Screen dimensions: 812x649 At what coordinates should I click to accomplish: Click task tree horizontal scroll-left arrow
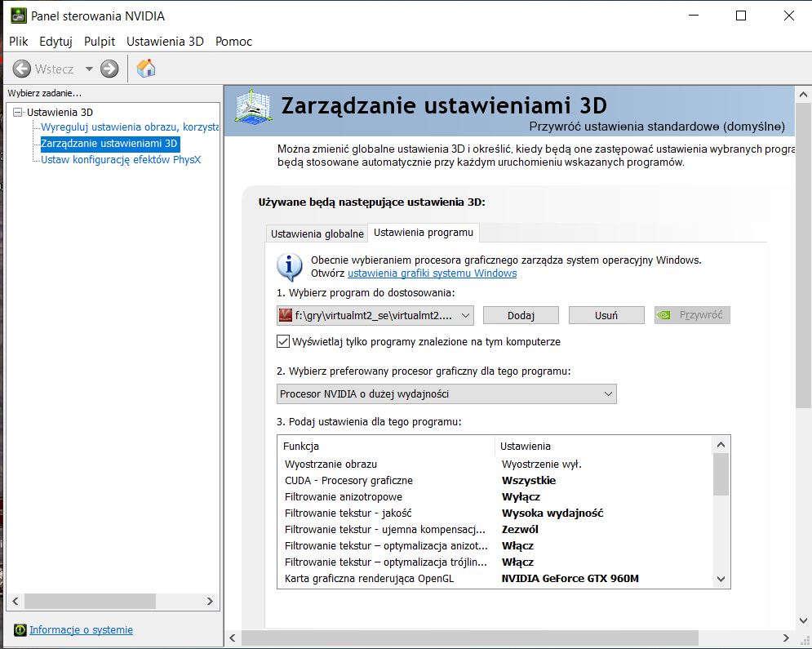(15, 602)
